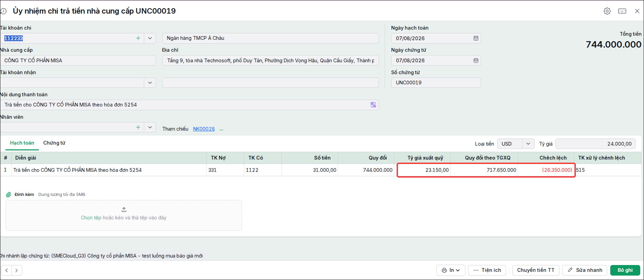Click Chuyển tiền TT button
The height and width of the screenshot is (280, 644).
pos(536,270)
